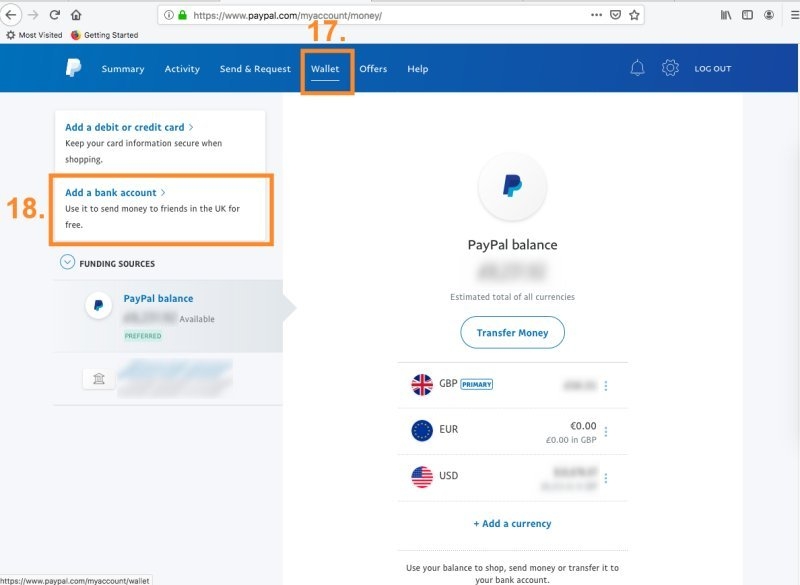Click the PayPal icon beside PayPal balance row
Screen dimensions: 800x585
pos(98,305)
